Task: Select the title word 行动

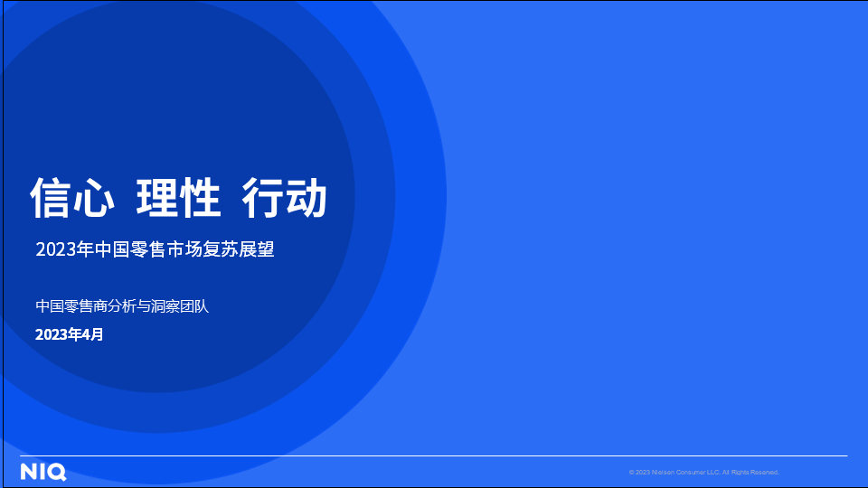Action: [284, 197]
